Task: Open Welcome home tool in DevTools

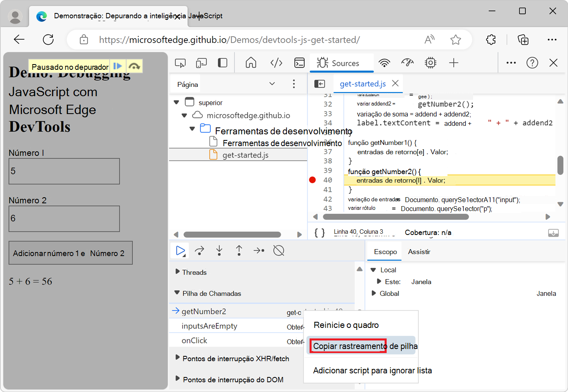Action: 251,63
